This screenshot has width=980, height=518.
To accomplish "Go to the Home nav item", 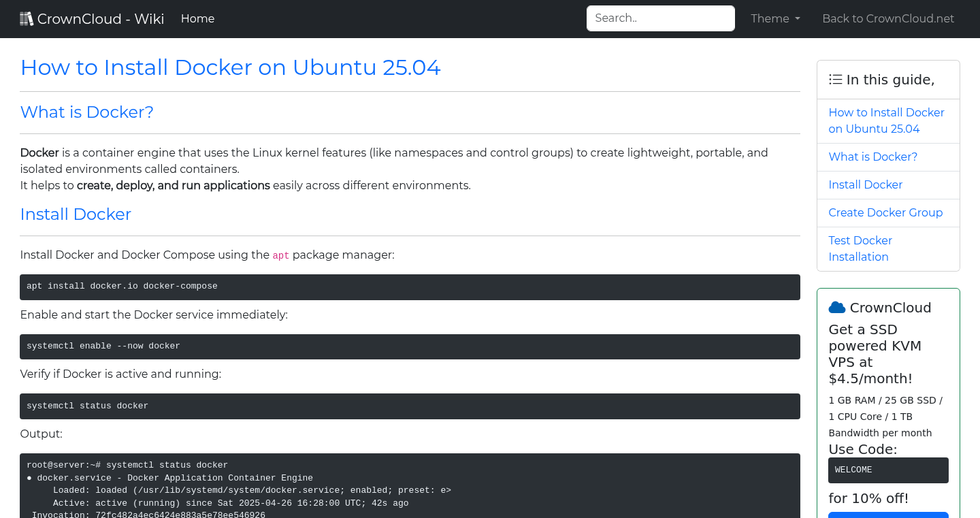I will click(x=197, y=19).
